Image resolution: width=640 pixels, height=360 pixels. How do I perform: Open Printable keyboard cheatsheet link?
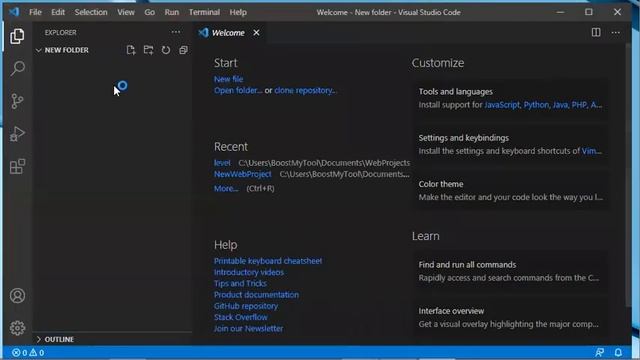[x=268, y=261]
